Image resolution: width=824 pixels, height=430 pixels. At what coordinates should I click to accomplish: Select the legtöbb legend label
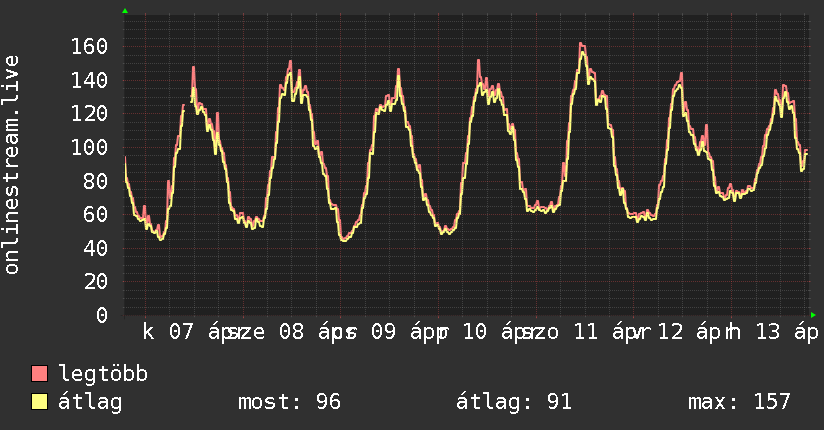tap(103, 374)
